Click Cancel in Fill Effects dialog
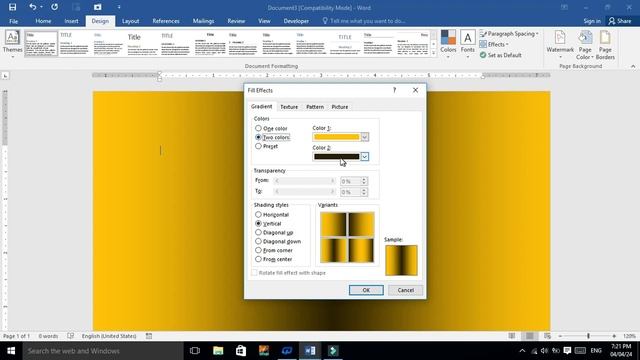This screenshot has height=360, width=640. pyautogui.click(x=405, y=290)
